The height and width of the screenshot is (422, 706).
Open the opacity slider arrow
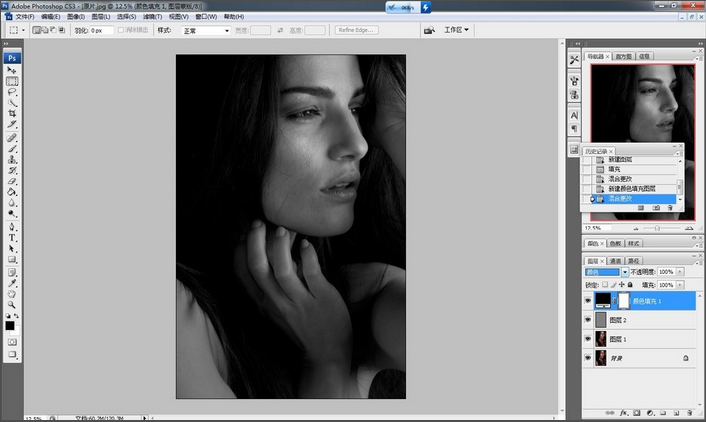(680, 272)
